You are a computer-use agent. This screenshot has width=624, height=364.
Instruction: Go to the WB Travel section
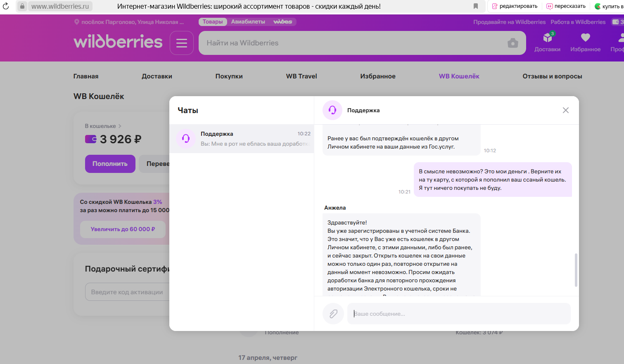tap(301, 76)
